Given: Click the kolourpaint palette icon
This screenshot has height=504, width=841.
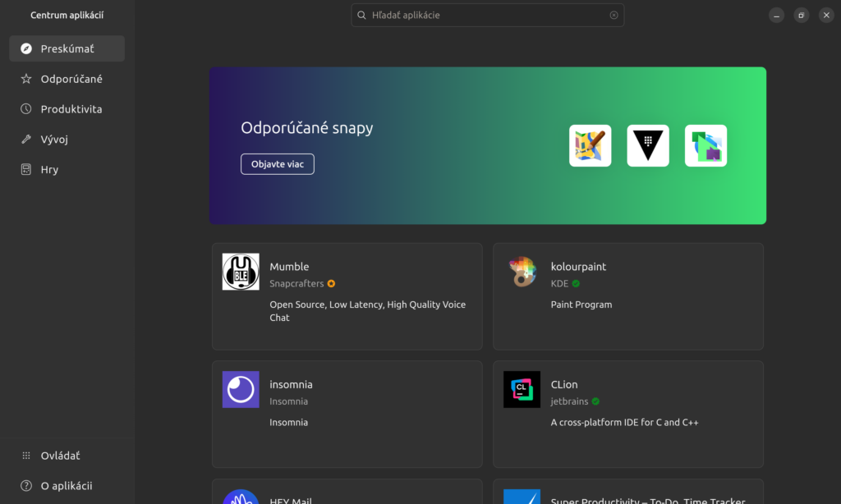Looking at the screenshot, I should tap(522, 272).
